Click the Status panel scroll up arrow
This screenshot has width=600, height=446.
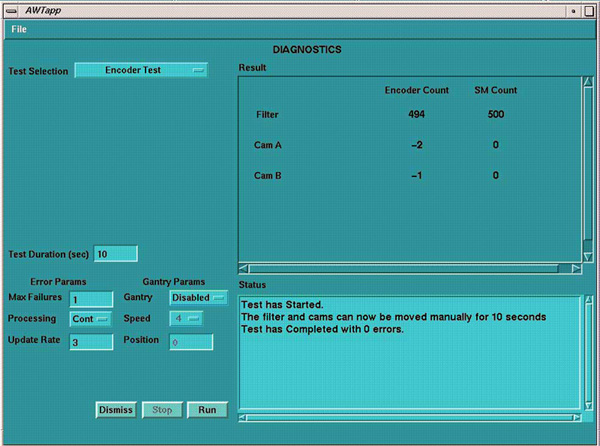pos(588,301)
